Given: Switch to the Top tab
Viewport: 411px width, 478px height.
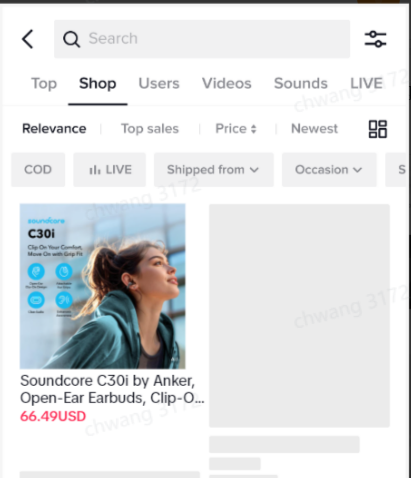Looking at the screenshot, I should coord(44,83).
